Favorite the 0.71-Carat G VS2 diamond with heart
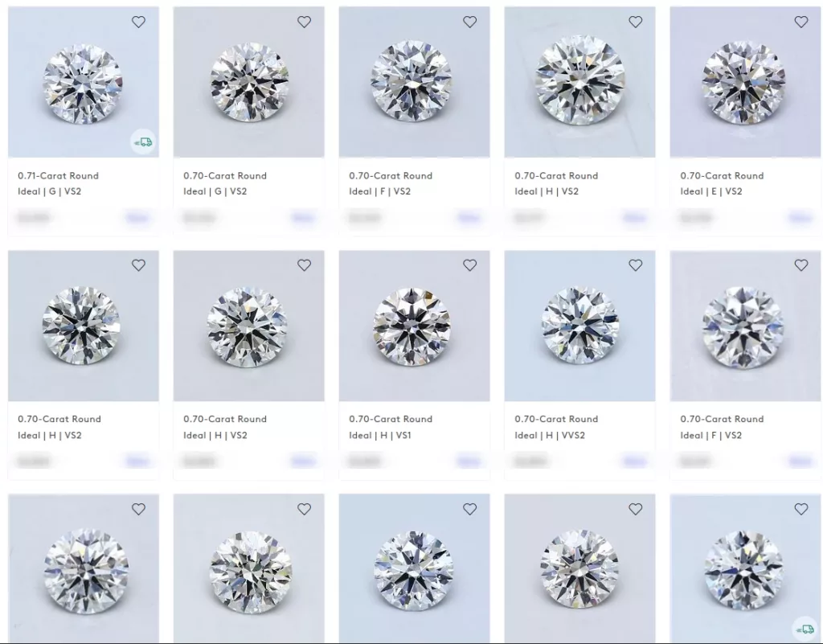Screen dimensions: 823x644 pos(138,22)
